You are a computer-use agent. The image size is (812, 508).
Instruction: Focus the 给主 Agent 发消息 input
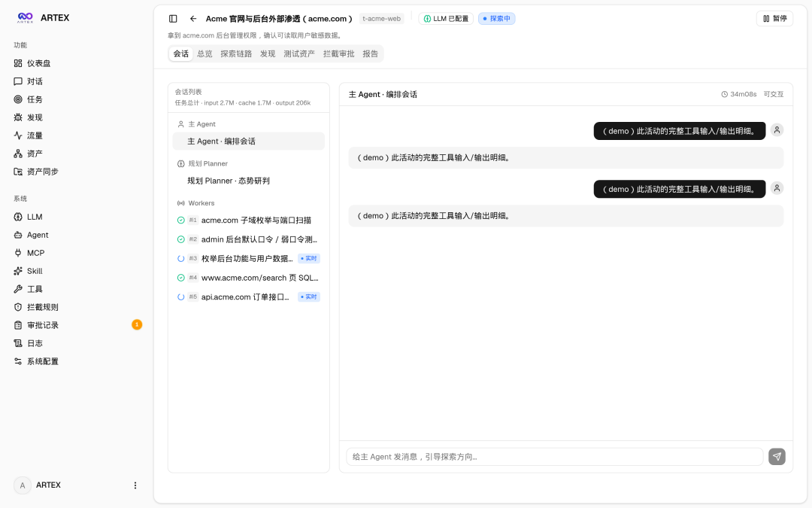pyautogui.click(x=555, y=457)
